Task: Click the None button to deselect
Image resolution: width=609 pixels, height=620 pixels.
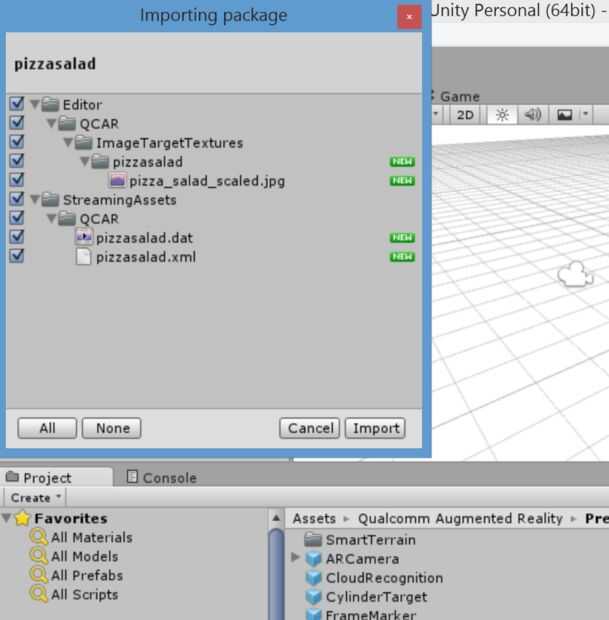Action: click(112, 428)
